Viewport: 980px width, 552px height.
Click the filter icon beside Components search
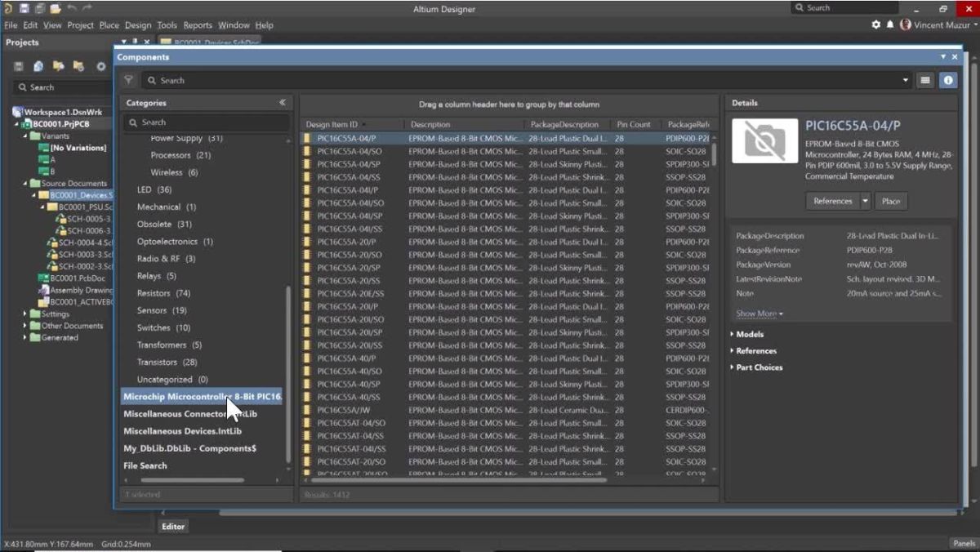(x=128, y=81)
